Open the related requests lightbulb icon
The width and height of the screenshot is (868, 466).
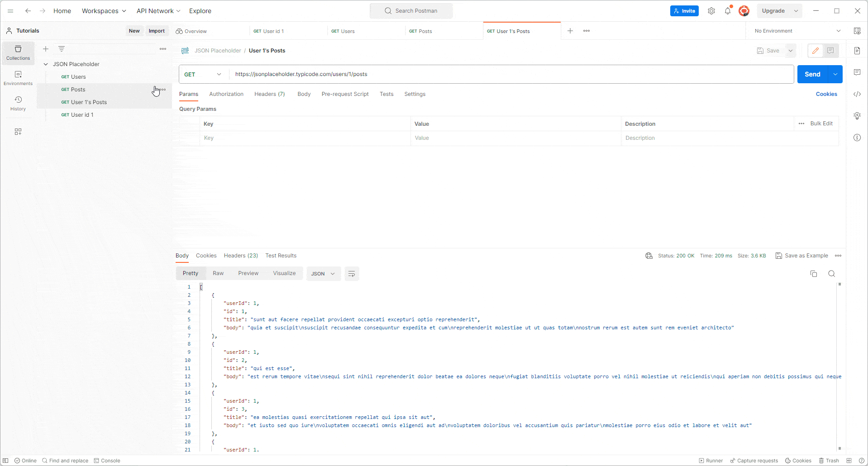click(857, 116)
